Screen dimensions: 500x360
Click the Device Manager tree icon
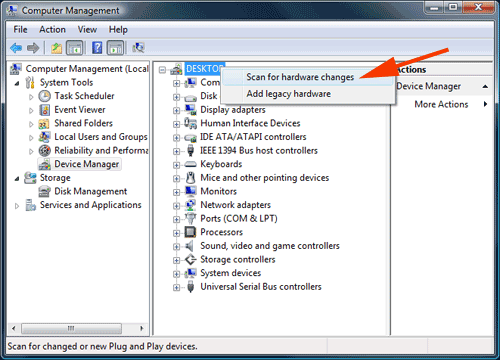(44, 164)
